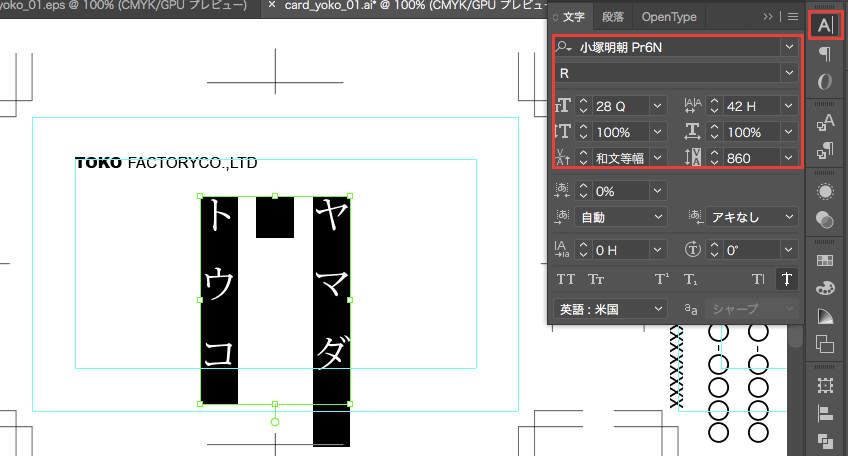Increase the leading 42 H stepper
The image size is (848, 456).
pyautogui.click(x=715, y=101)
